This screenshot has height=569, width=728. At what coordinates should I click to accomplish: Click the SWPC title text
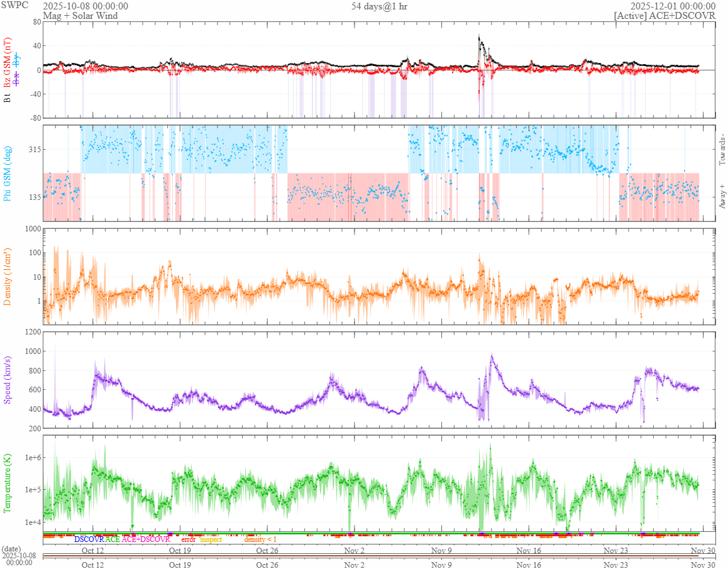(x=14, y=5)
